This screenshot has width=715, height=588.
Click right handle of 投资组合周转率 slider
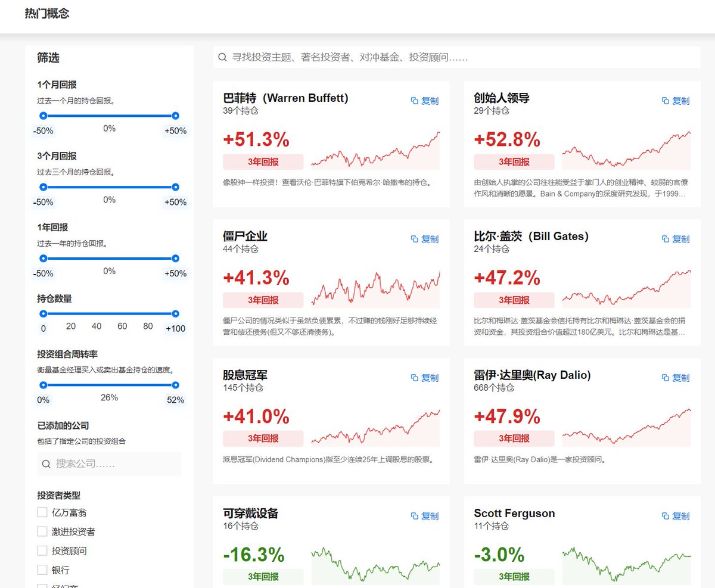pos(175,385)
